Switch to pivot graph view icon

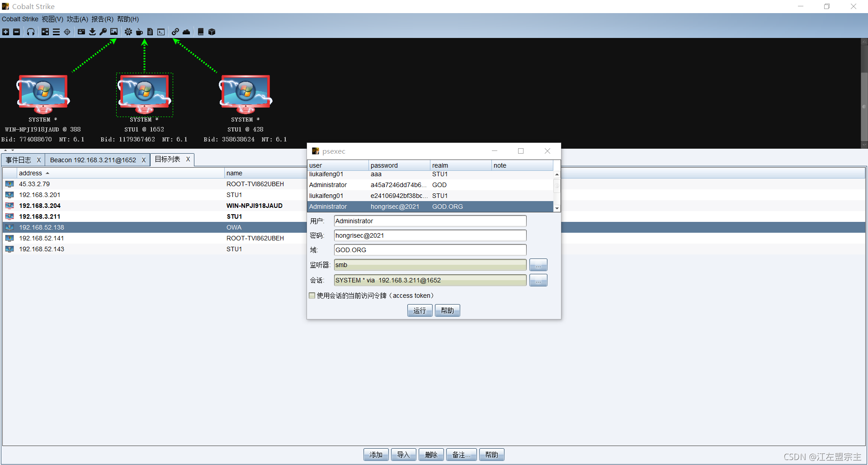45,32
